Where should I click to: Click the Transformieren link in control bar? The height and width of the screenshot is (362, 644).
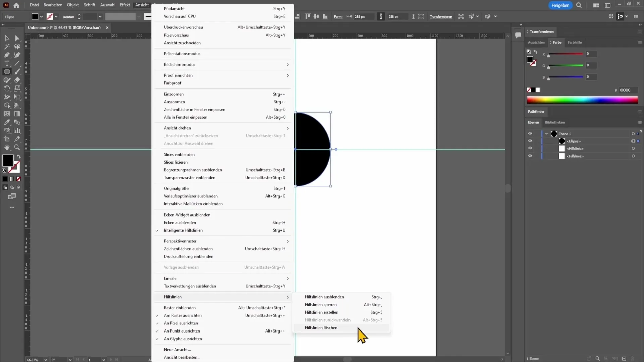tap(441, 17)
